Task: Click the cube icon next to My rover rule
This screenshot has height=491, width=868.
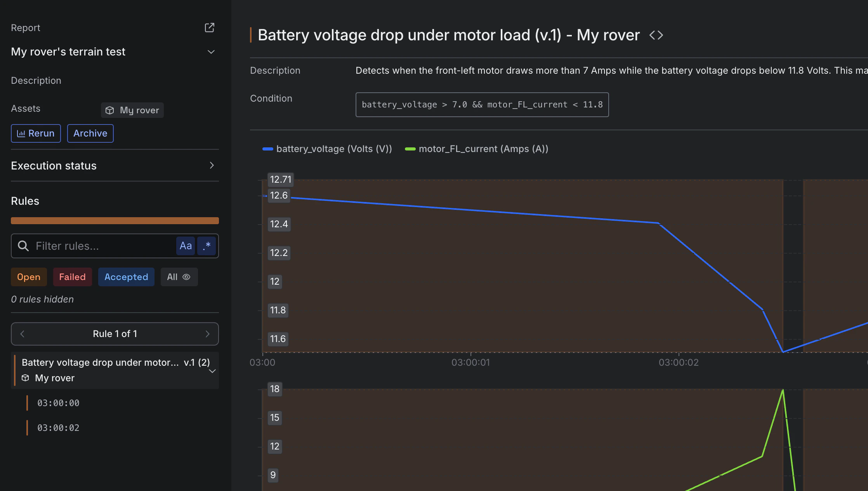Action: click(x=26, y=378)
